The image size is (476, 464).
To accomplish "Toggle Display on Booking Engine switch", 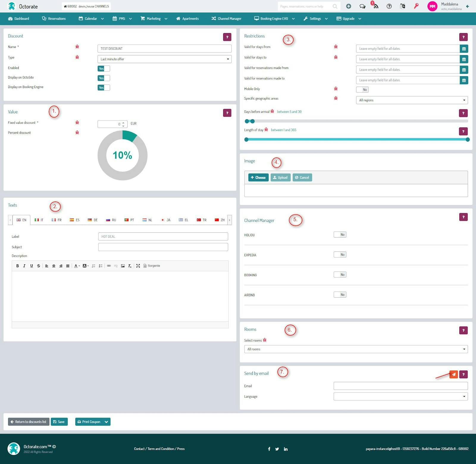I will (x=104, y=88).
